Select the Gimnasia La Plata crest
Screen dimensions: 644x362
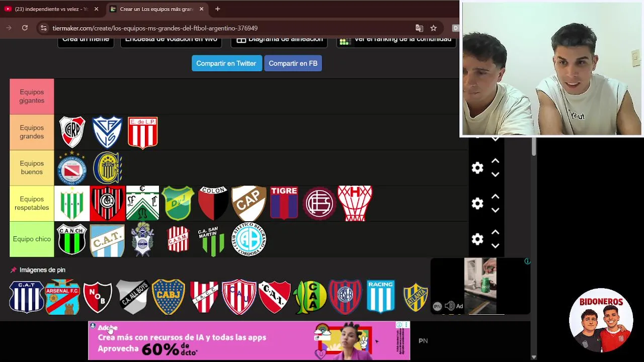point(143,239)
